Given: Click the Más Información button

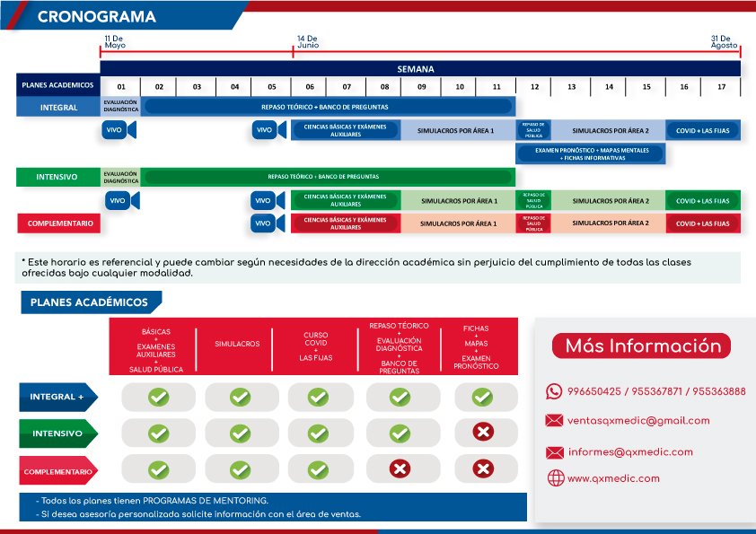Looking at the screenshot, I should point(641,346).
